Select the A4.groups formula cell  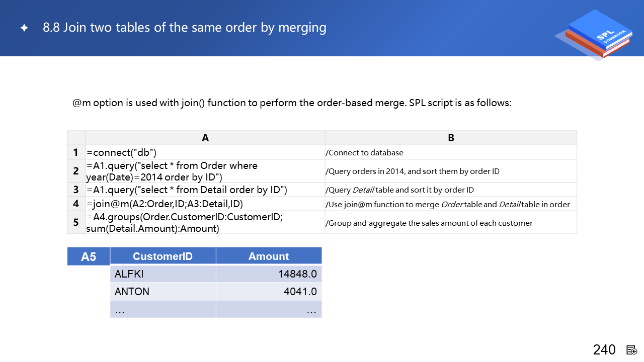(x=205, y=223)
